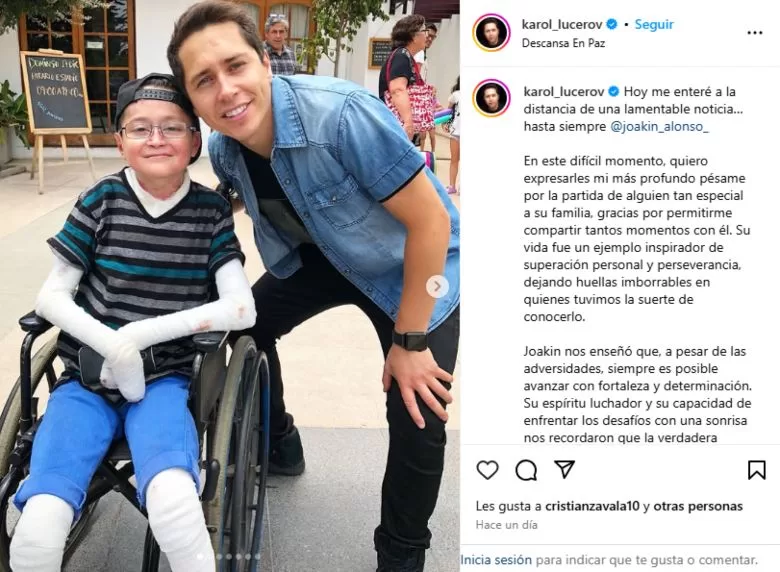This screenshot has width=780, height=572.
Task: Open the Descansa En Paz location label
Action: (x=563, y=43)
